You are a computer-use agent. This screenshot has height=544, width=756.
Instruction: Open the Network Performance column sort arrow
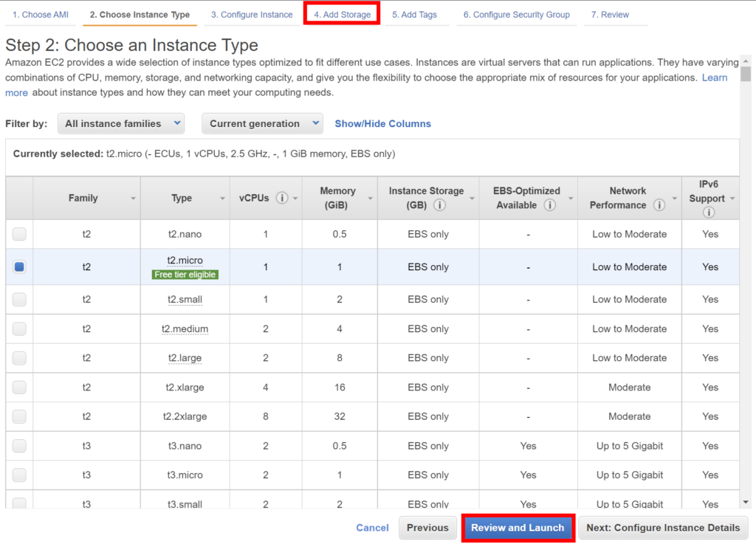[x=675, y=199]
